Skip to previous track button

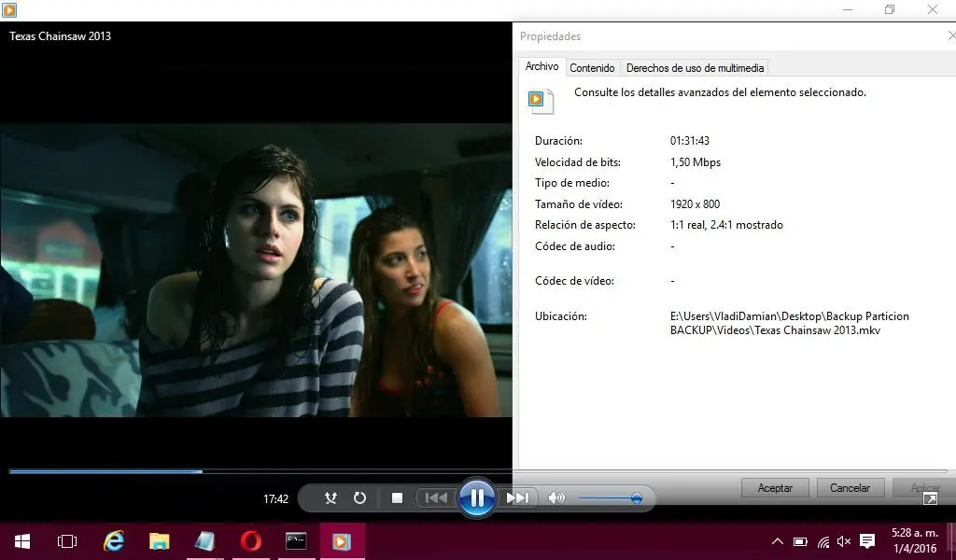[436, 497]
